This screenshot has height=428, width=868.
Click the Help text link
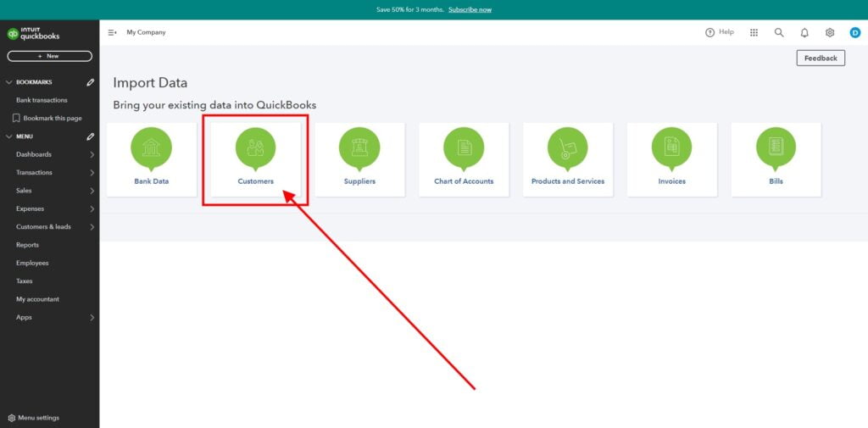click(726, 32)
